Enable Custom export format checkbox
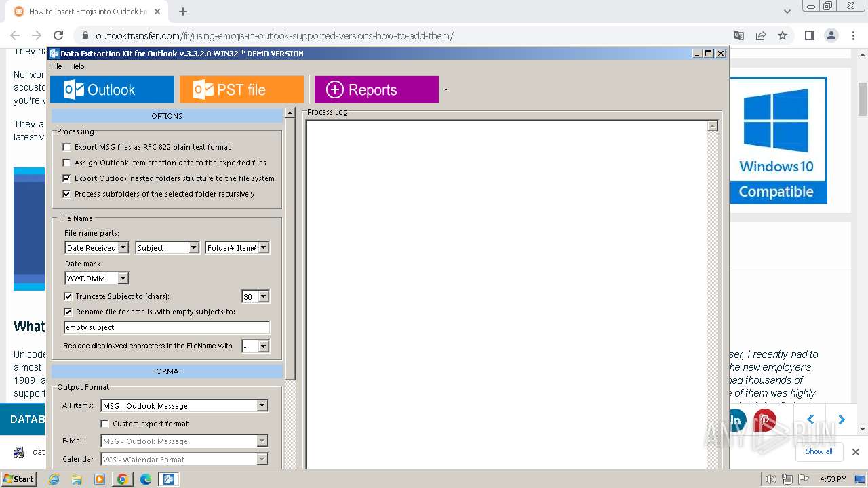868x488 pixels. tap(104, 424)
